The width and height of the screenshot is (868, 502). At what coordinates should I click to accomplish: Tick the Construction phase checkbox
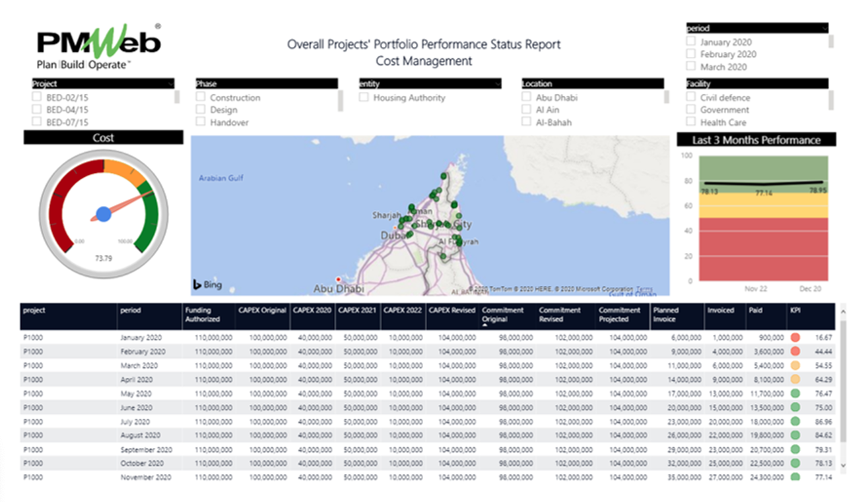click(x=201, y=97)
